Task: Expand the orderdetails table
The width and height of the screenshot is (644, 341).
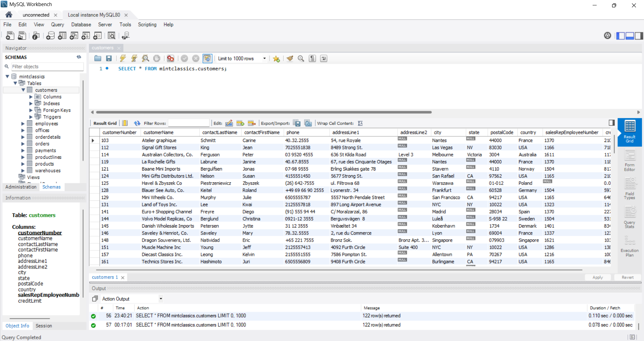Action: click(23, 137)
